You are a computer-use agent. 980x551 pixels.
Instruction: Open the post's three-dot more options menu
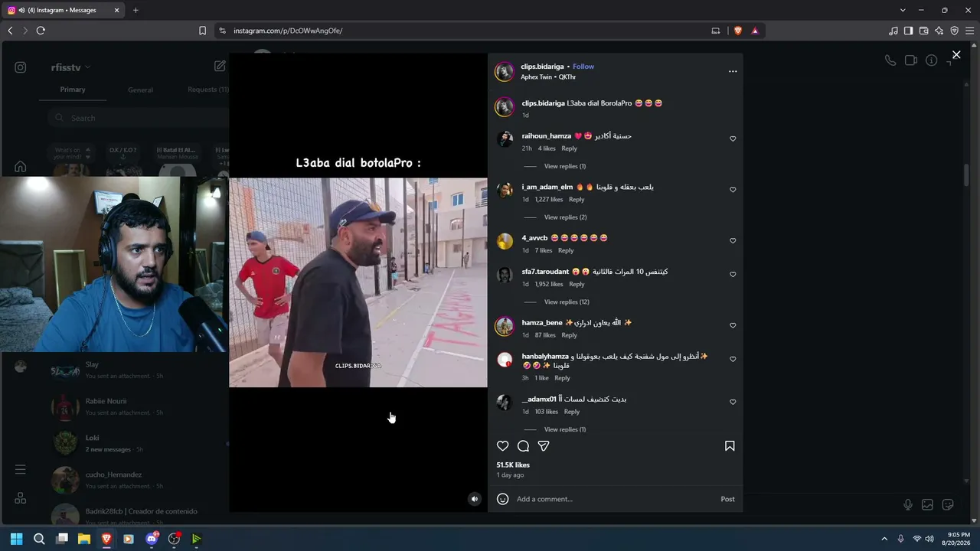[733, 71]
